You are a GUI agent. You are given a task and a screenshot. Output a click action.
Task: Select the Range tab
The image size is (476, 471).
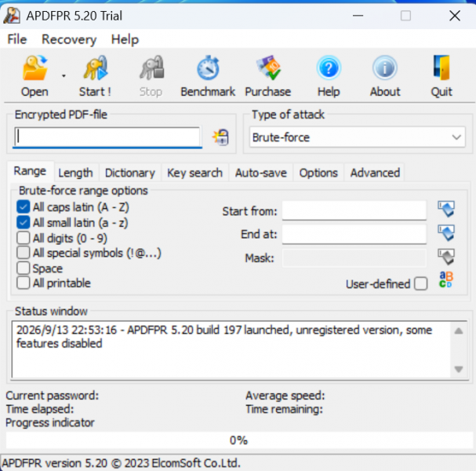(30, 171)
